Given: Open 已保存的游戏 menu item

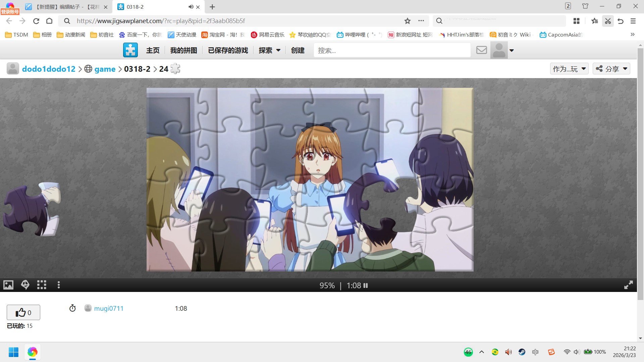Looking at the screenshot, I should click(x=228, y=50).
